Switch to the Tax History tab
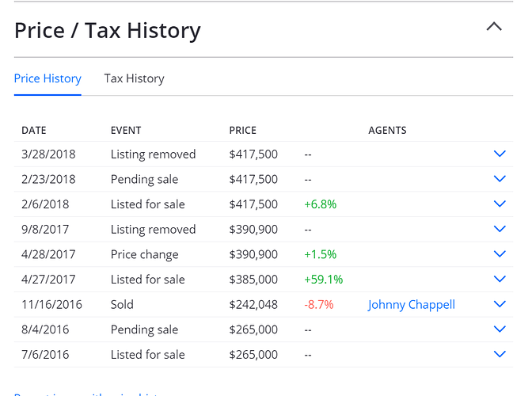The width and height of the screenshot is (532, 396). [134, 78]
